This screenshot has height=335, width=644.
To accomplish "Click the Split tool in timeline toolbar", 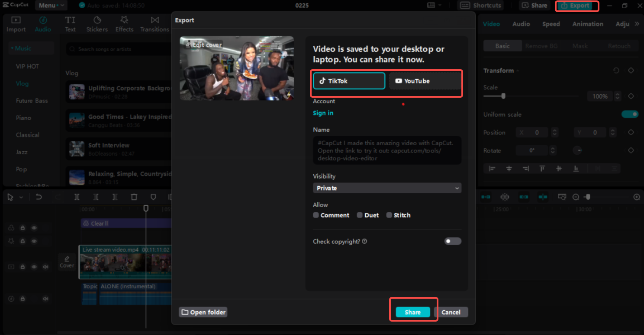I will pos(77,197).
